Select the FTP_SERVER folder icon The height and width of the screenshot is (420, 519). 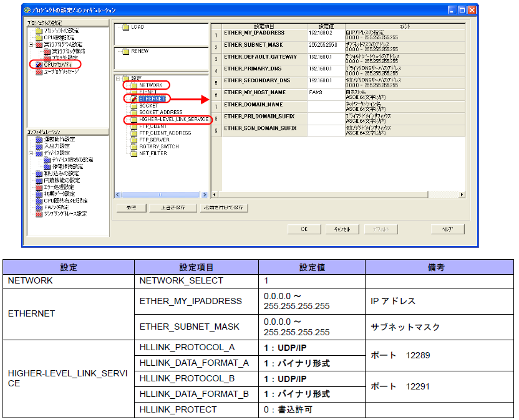click(x=134, y=140)
